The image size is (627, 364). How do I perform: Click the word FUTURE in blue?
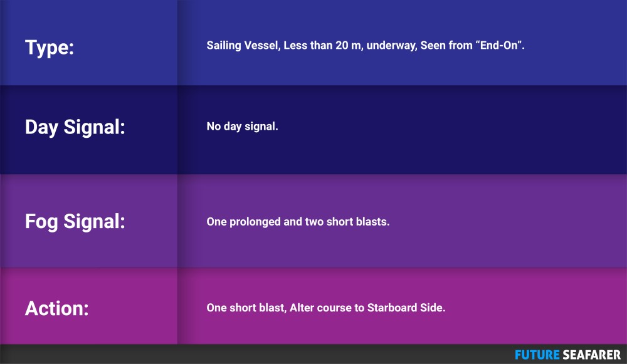[x=537, y=355]
